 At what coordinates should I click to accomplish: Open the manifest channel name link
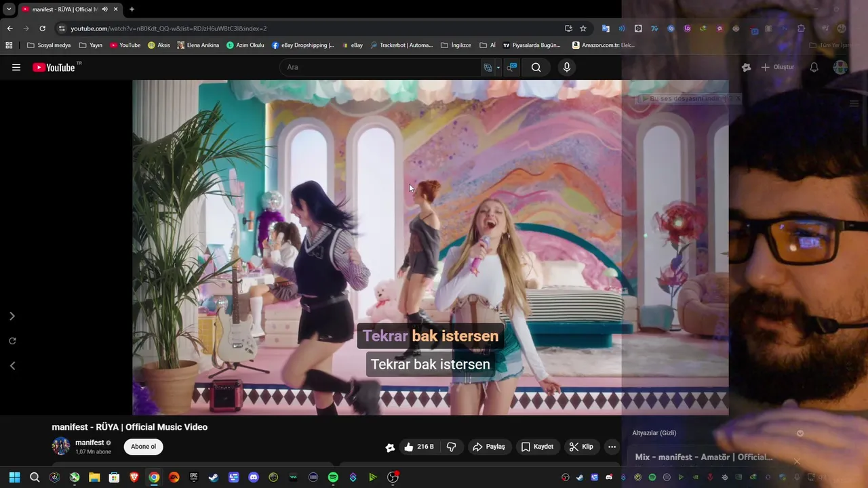(90, 443)
